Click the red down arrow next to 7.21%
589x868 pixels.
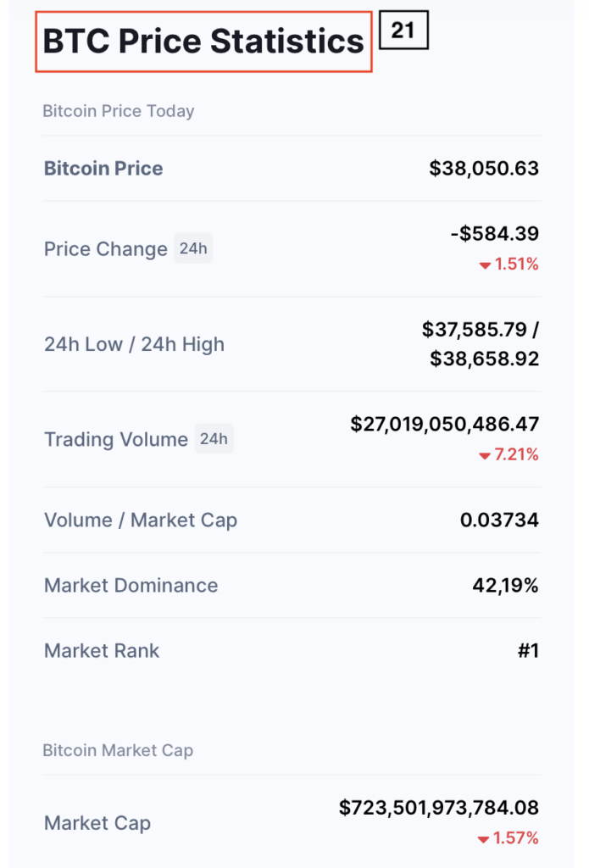[485, 456]
